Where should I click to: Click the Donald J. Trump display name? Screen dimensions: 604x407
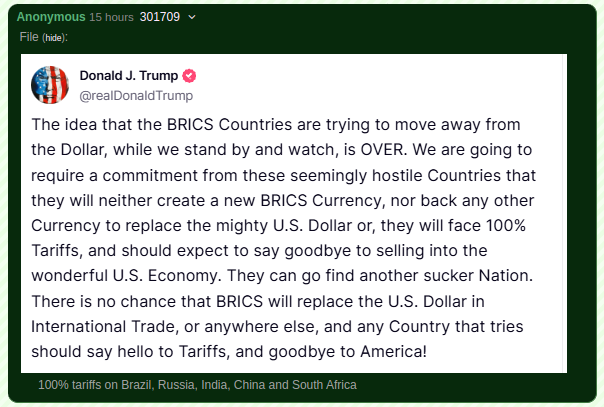[129, 75]
